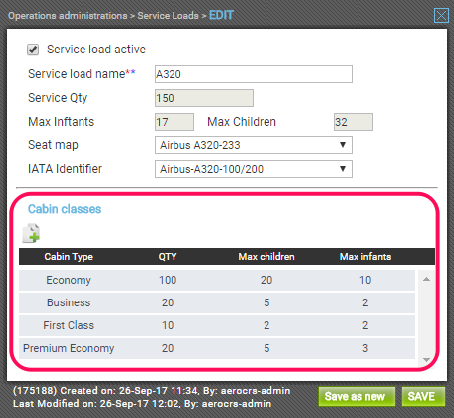Click the SAVE button
The width and height of the screenshot is (454, 418).
(423, 396)
